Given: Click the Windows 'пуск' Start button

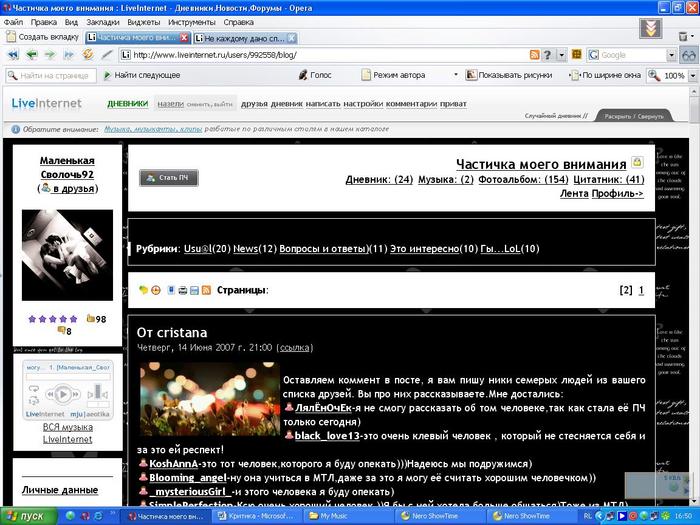Looking at the screenshot, I should [29, 517].
